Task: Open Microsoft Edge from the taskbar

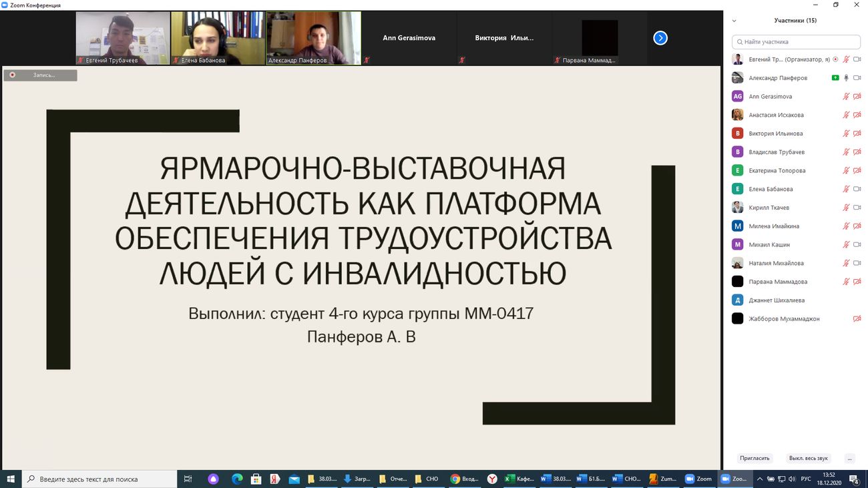Action: pos(237,479)
